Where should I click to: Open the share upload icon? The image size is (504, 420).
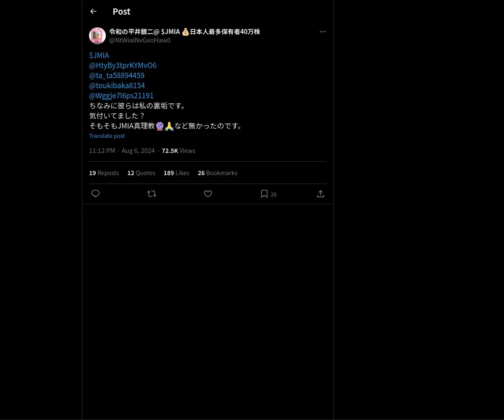pyautogui.click(x=320, y=194)
